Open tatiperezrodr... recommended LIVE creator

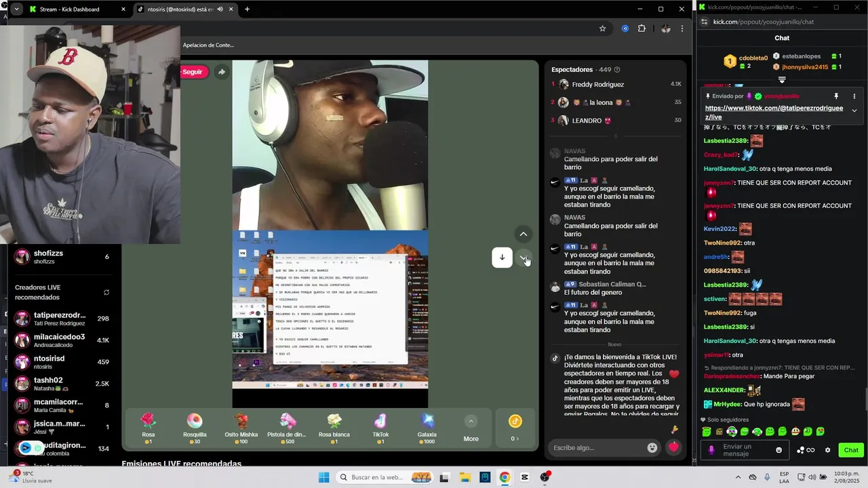tap(62, 319)
